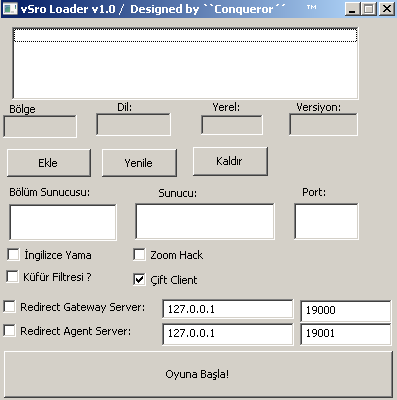Enable the İngilizce Yama checkbox
Image resolution: width=397 pixels, height=400 pixels.
[x=13, y=255]
